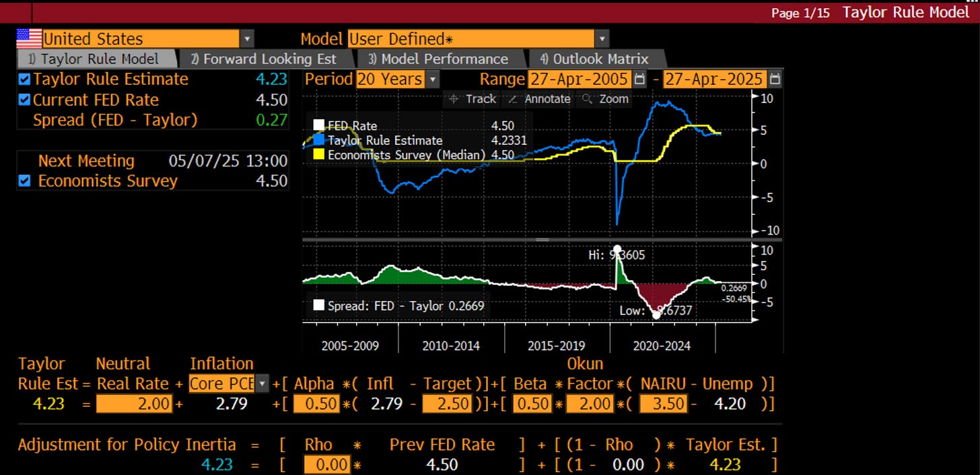Click the United States country field
The image size is (980, 475).
click(141, 39)
